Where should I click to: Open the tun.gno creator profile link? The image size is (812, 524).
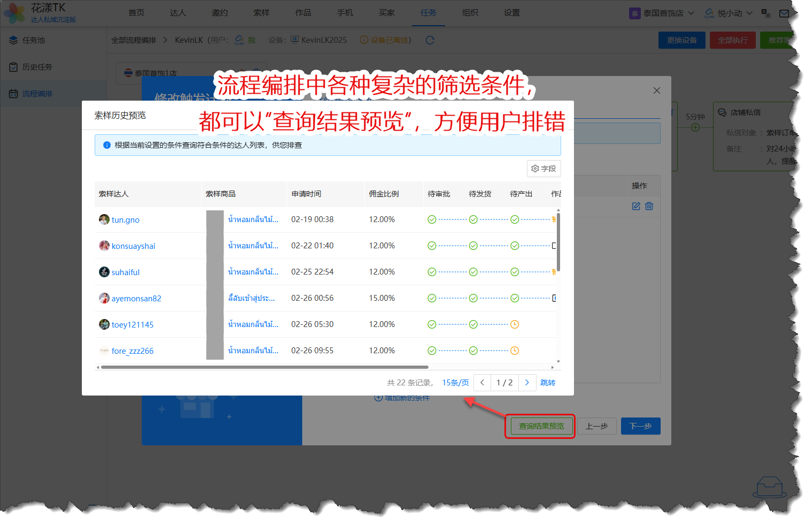(125, 220)
